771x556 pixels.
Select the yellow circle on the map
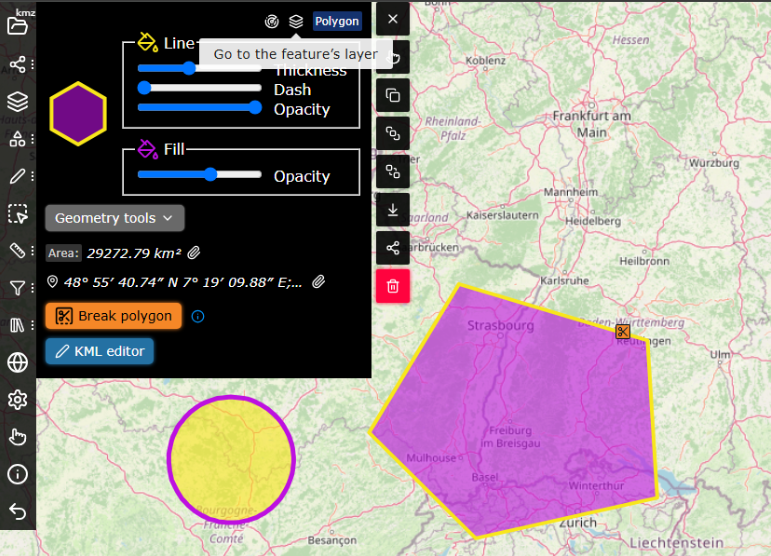[231, 459]
